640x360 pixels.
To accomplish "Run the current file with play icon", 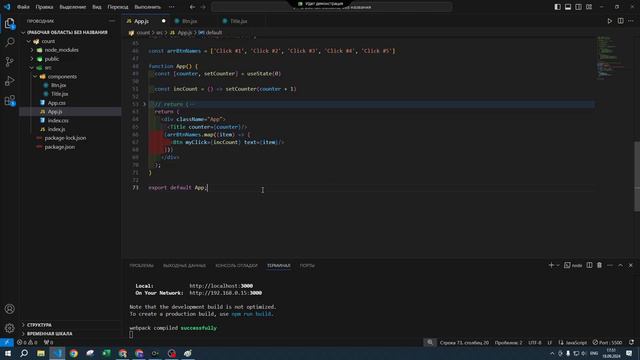I will click(x=609, y=21).
